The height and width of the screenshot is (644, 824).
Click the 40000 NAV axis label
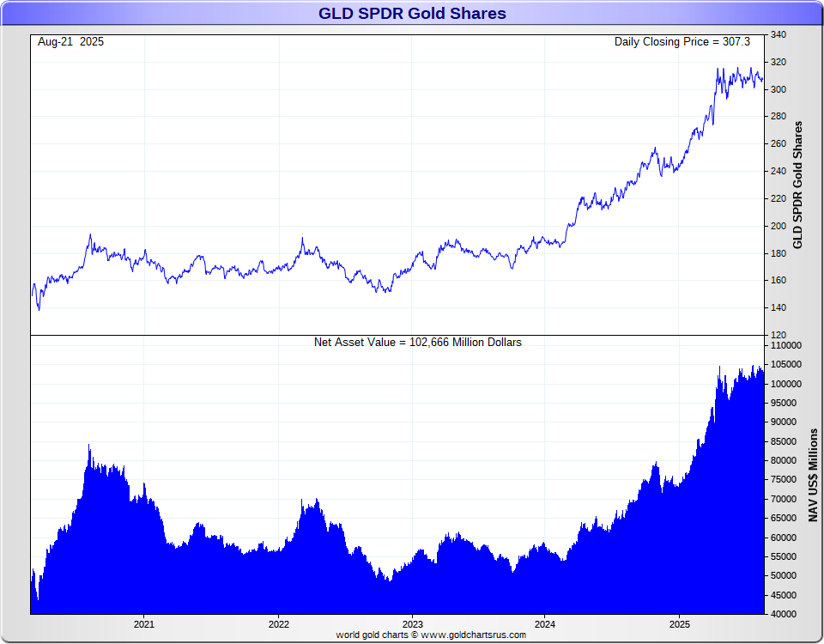tap(784, 614)
